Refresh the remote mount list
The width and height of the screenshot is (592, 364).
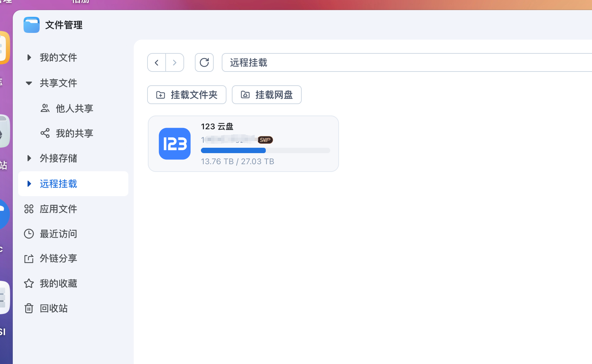click(204, 62)
